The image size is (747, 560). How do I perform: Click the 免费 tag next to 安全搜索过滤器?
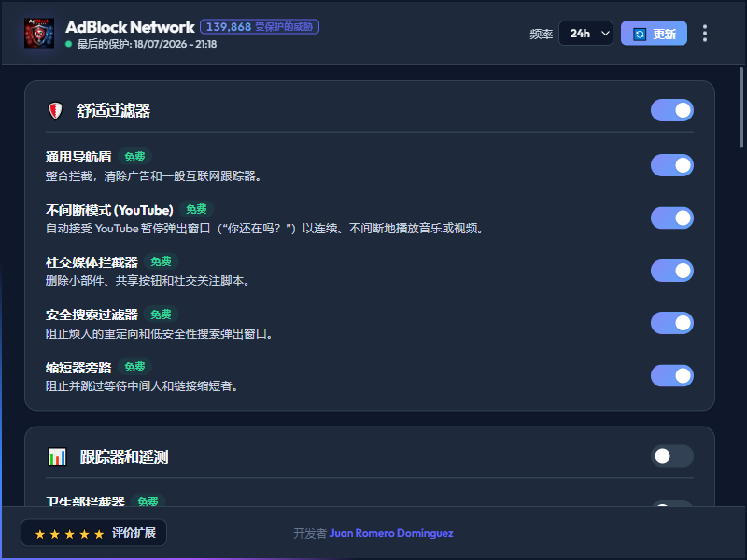pos(161,315)
